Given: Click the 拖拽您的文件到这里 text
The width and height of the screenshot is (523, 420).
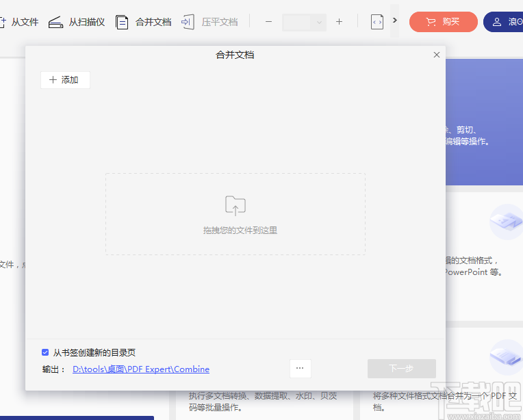Looking at the screenshot, I should point(240,231).
